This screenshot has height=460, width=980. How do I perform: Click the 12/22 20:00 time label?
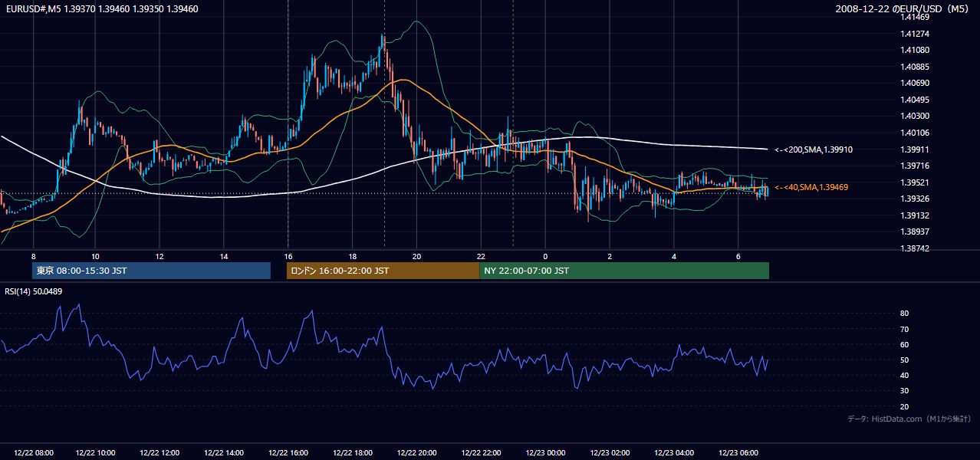pyautogui.click(x=417, y=453)
